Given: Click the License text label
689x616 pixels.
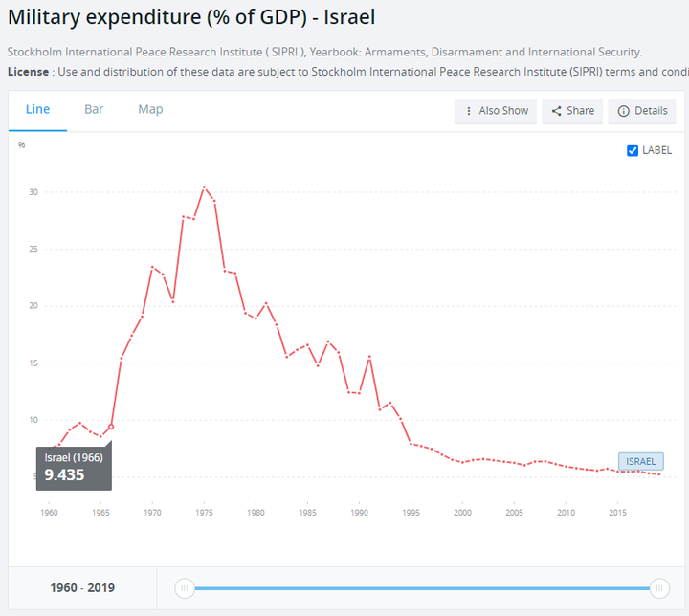Looking at the screenshot, I should point(28,72).
